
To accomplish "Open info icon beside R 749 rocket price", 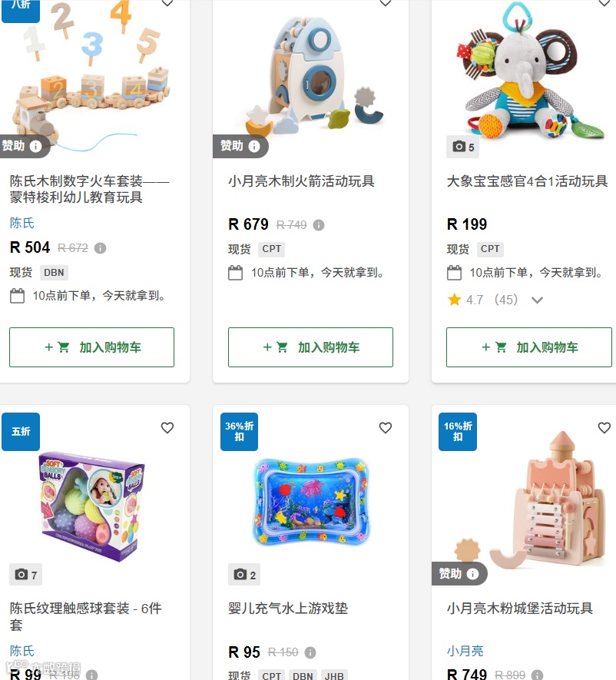I will (319, 225).
